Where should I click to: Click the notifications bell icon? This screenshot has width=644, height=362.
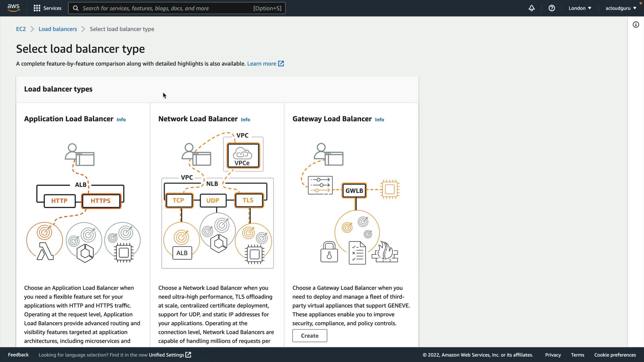532,8
